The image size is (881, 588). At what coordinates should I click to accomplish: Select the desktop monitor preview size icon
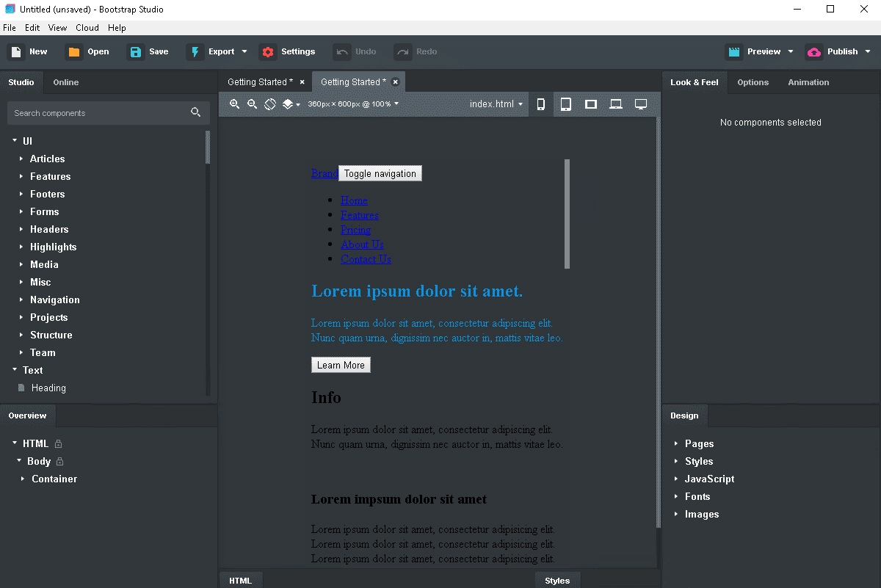tap(641, 104)
